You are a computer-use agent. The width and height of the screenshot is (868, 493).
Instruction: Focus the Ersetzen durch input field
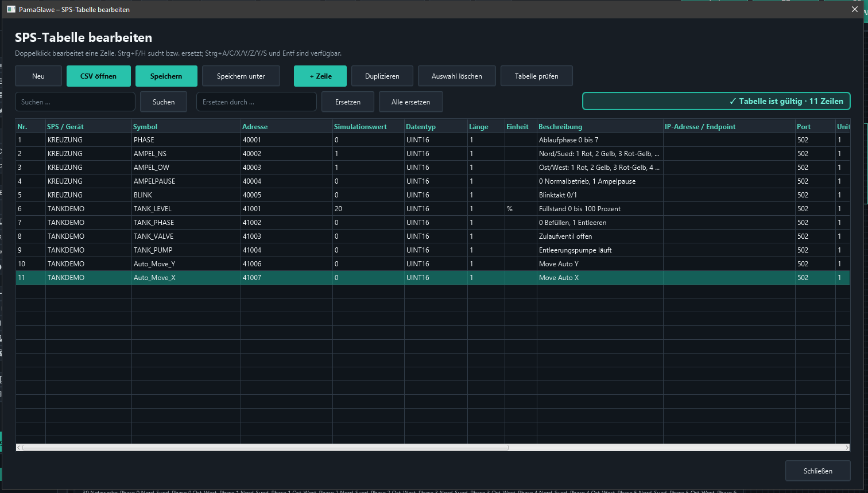(x=257, y=102)
